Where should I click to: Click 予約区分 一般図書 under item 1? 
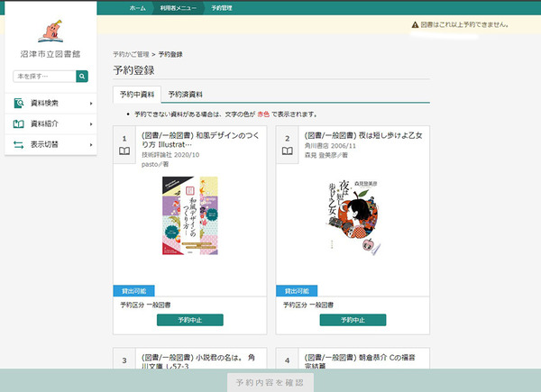click(x=145, y=305)
